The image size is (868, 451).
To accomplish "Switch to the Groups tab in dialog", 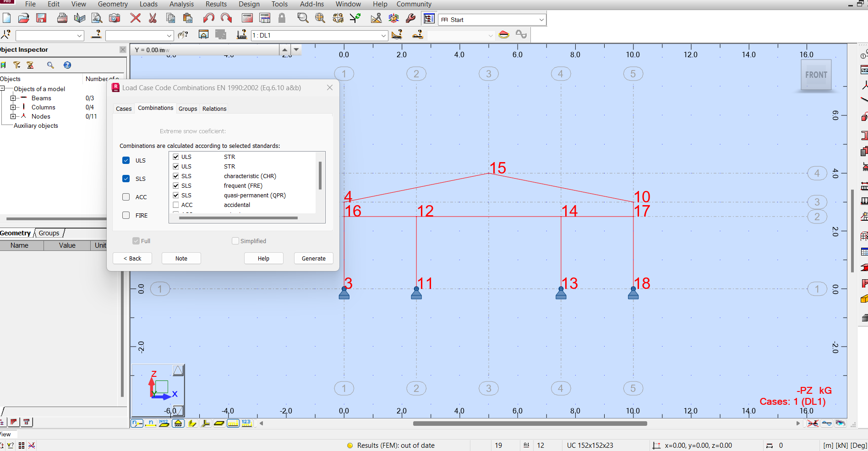I will click(x=188, y=109).
